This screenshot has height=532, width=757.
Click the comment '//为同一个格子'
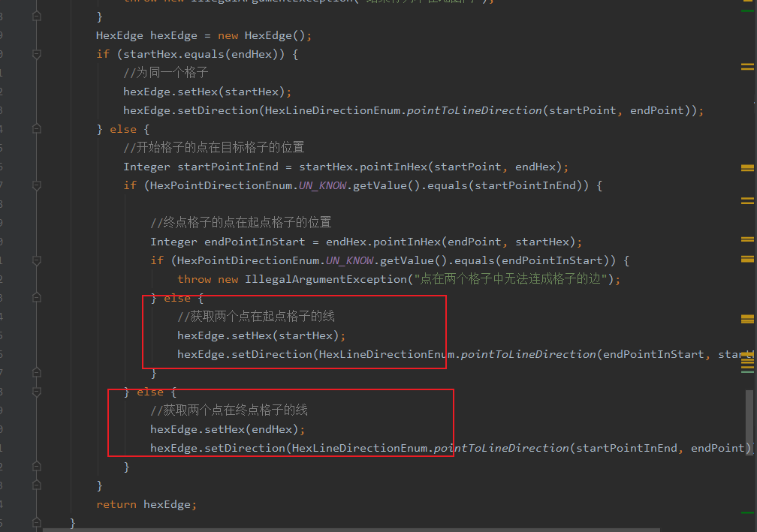pos(165,73)
